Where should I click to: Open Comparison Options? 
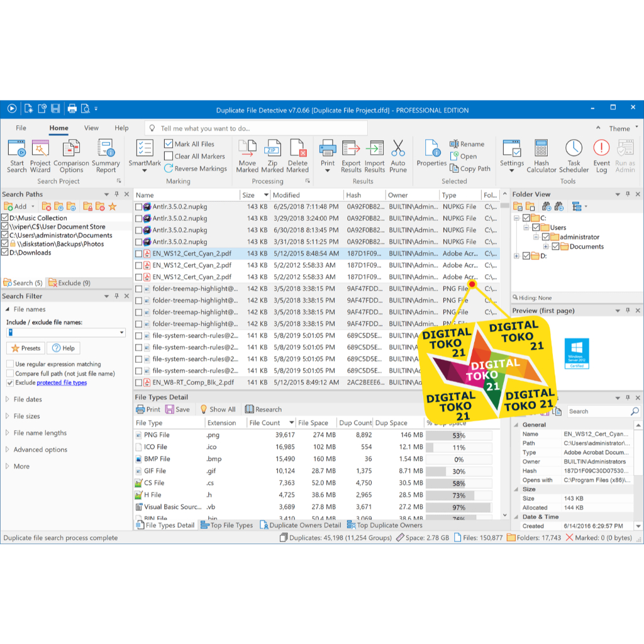click(x=71, y=148)
